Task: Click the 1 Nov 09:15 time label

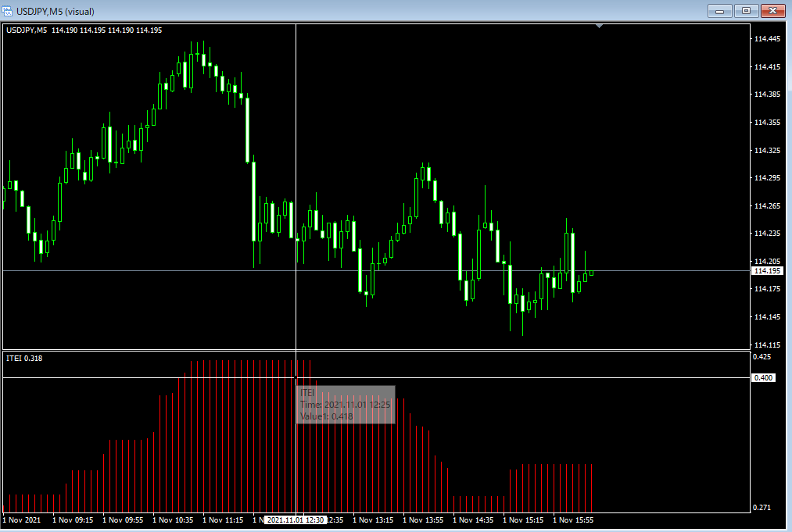Action: (x=73, y=520)
